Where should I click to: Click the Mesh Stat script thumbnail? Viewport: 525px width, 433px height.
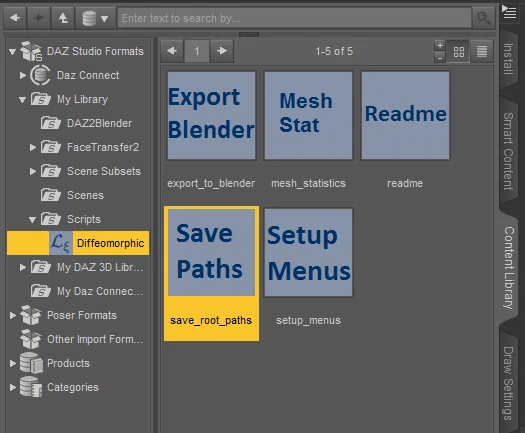click(308, 116)
